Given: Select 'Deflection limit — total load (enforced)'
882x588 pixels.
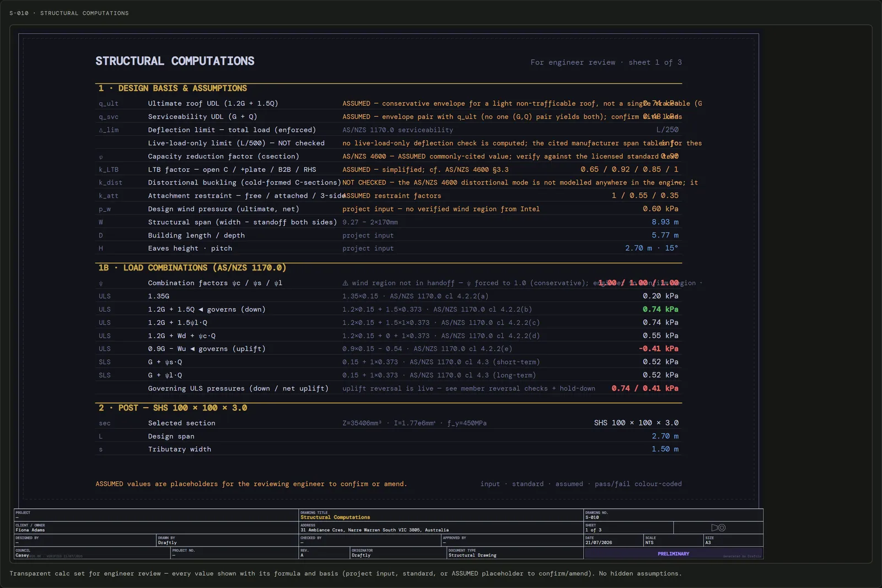Looking at the screenshot, I should tap(232, 130).
